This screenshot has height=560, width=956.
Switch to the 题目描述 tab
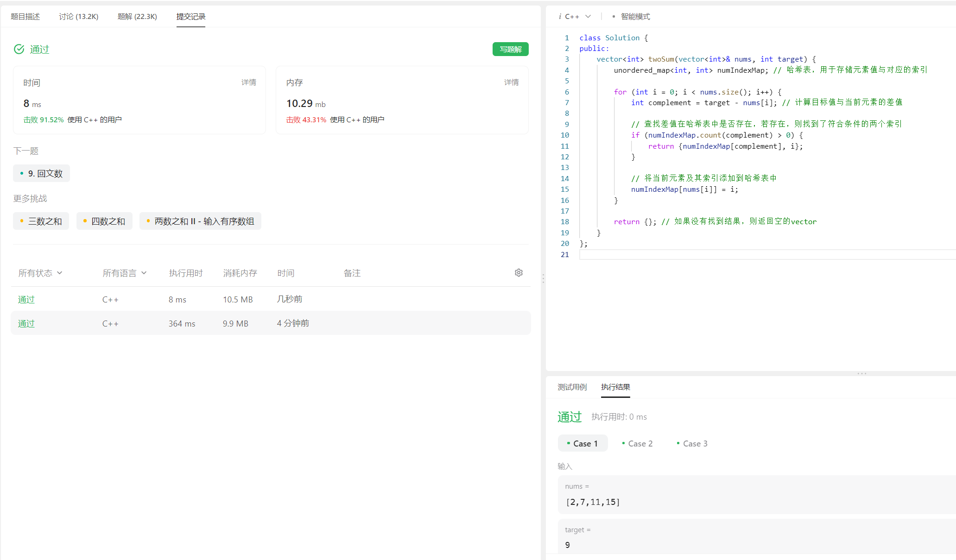click(x=25, y=17)
